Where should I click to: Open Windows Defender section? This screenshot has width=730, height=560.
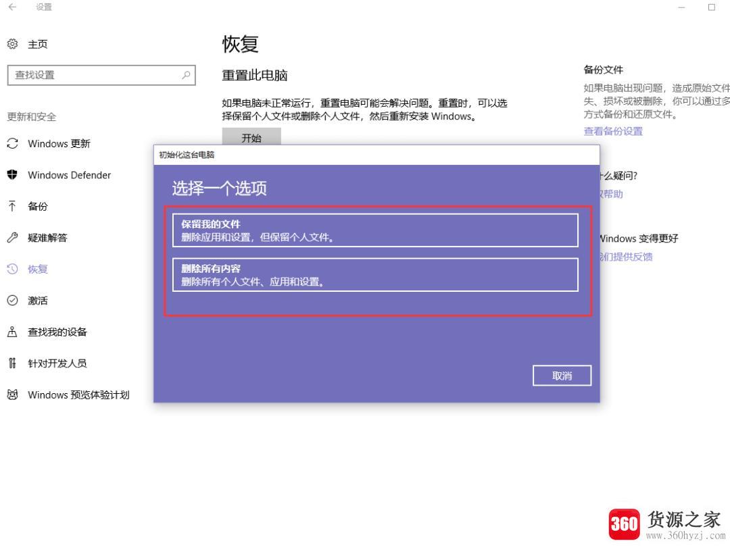[x=70, y=176]
